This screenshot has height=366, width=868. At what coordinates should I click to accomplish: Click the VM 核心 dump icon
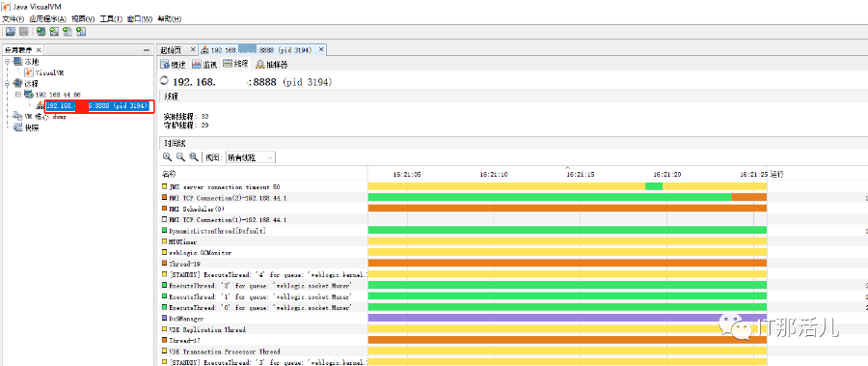(x=17, y=117)
